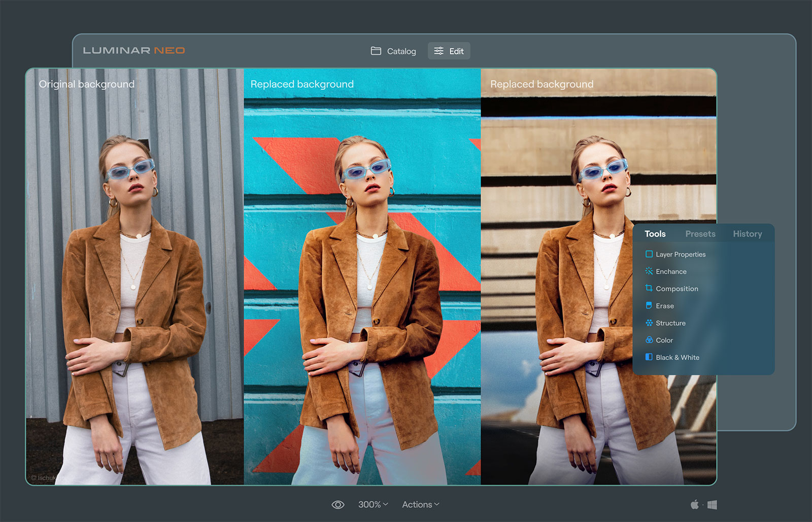The width and height of the screenshot is (812, 522).
Task: Click the Apple platform icon
Action: (x=694, y=504)
